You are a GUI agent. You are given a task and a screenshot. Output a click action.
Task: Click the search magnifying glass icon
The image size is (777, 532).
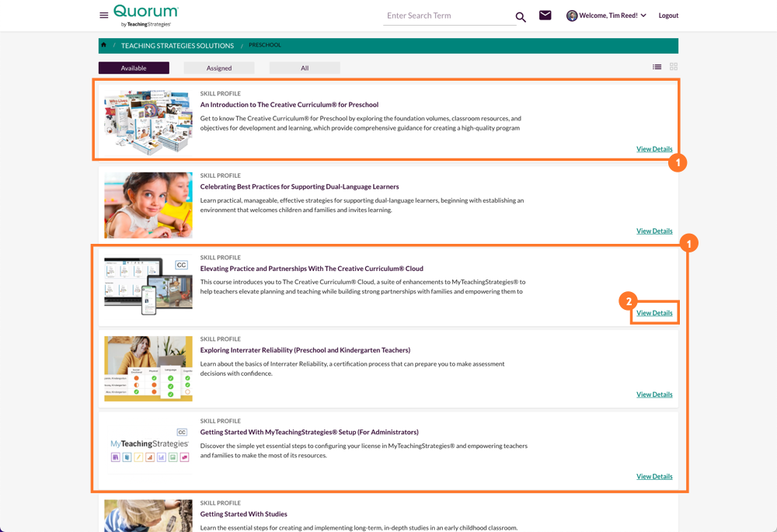(x=521, y=16)
